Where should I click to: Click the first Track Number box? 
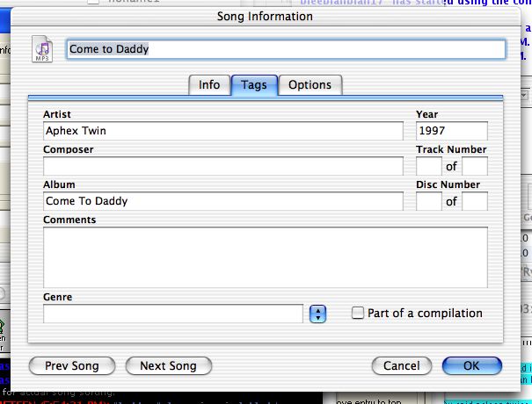click(x=429, y=166)
